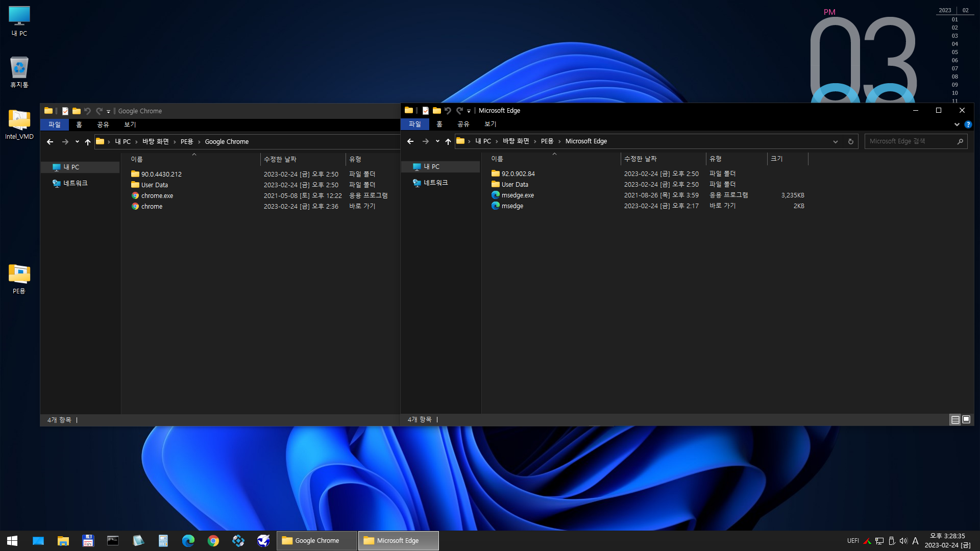Click new folder icon in Microsoft Edge window toolbar
Screen dimensions: 980x551
click(437, 111)
